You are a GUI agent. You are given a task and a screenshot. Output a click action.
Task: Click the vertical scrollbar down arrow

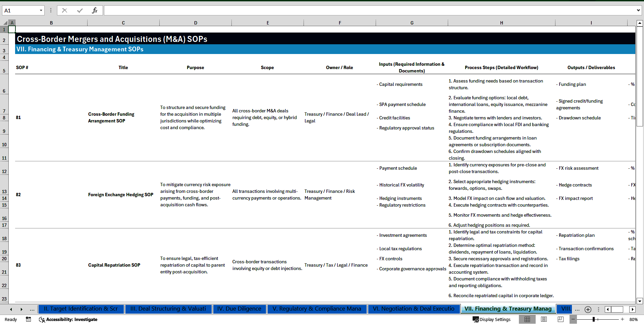click(640, 301)
